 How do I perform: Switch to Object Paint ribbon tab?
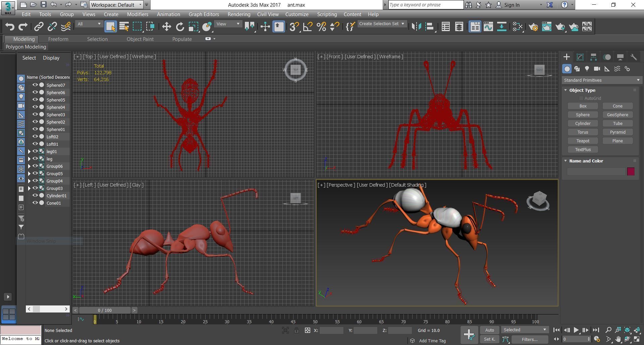tap(140, 39)
